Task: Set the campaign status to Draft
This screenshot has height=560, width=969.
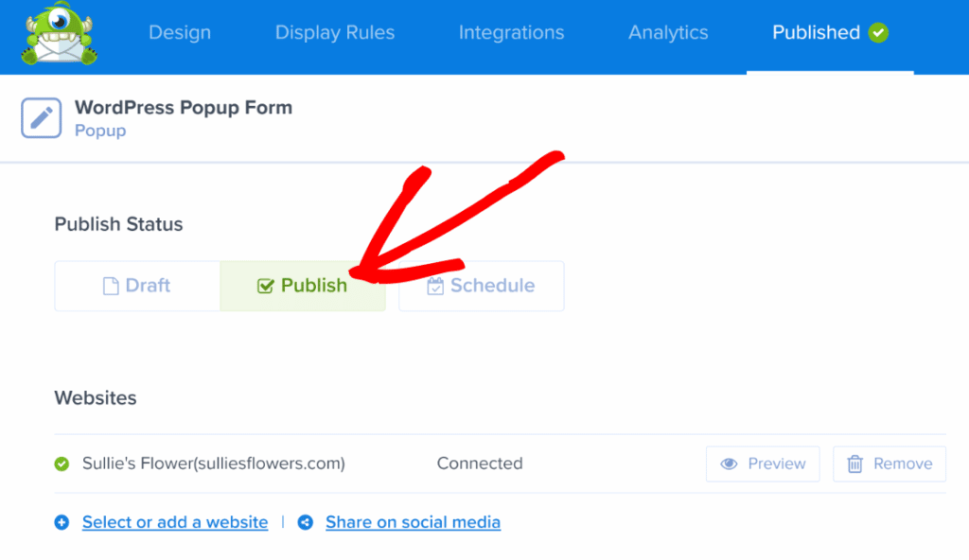Action: 137,286
